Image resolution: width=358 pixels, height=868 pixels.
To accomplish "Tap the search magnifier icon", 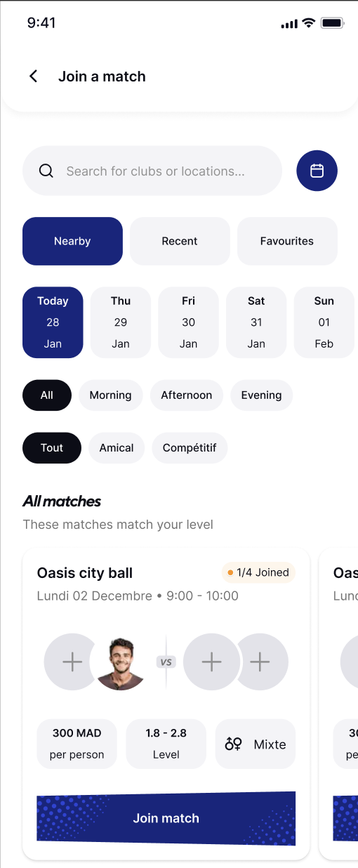I will (x=46, y=171).
